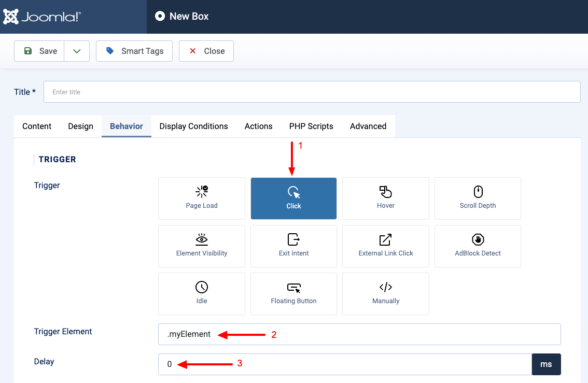Open the Design tab
Viewport: 588px width, 383px height.
tap(80, 126)
